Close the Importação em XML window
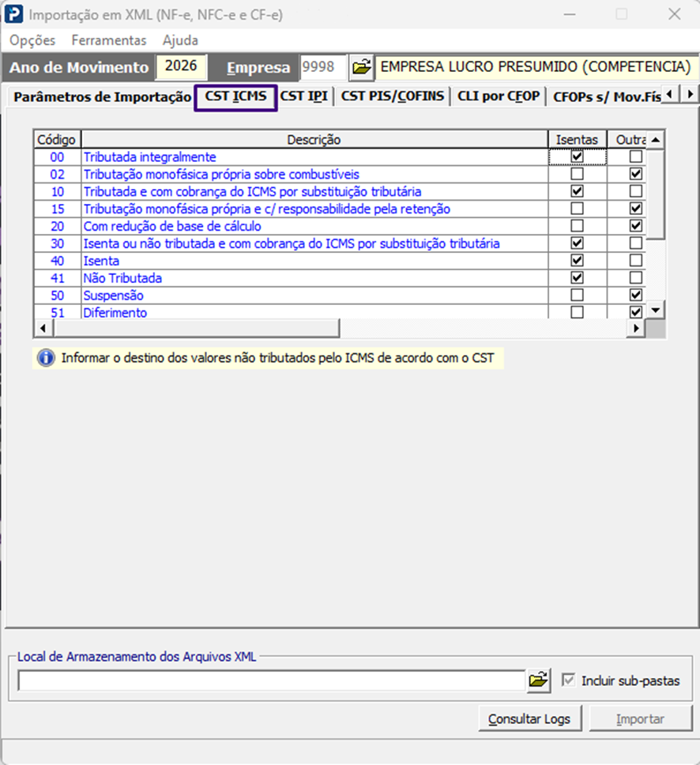 coord(675,14)
